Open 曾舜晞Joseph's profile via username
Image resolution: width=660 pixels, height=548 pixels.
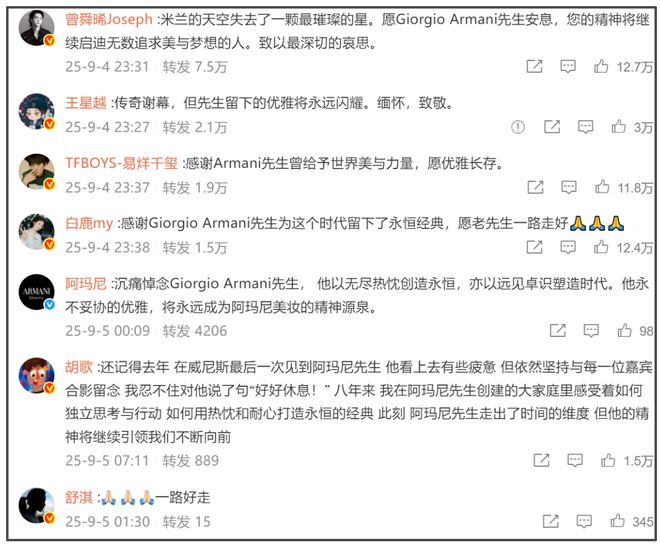109,19
